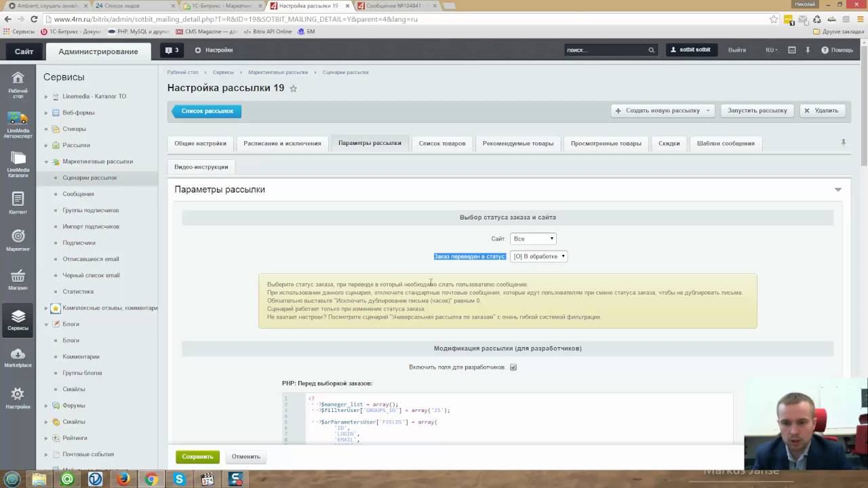Collapse Маркетинговые рассылки tree node
This screenshot has height=488, width=868.
click(x=46, y=161)
